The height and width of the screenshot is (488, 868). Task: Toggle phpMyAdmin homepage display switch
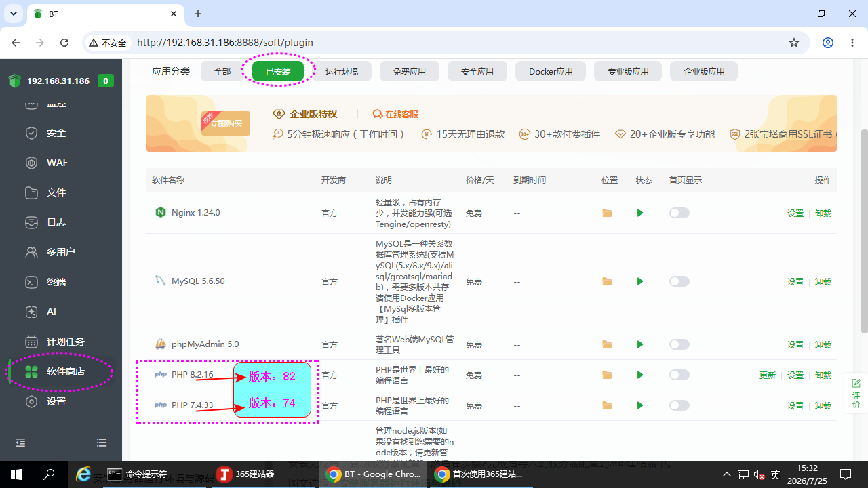[679, 344]
